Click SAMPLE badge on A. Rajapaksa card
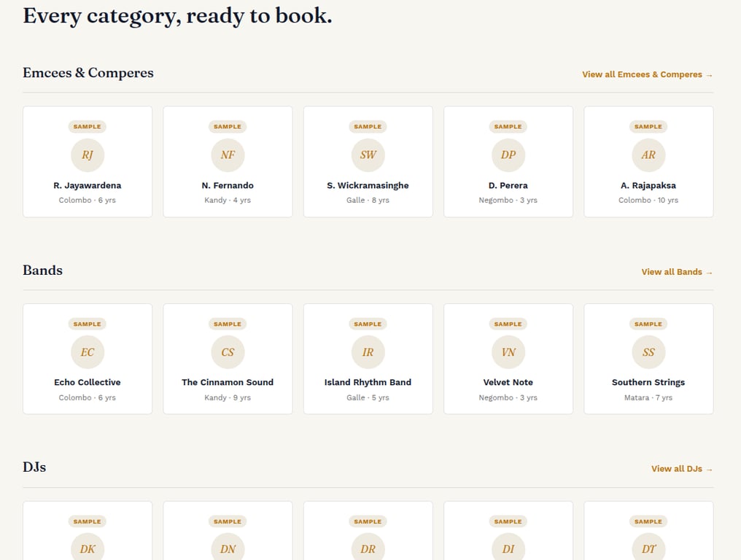The width and height of the screenshot is (741, 560). click(648, 127)
